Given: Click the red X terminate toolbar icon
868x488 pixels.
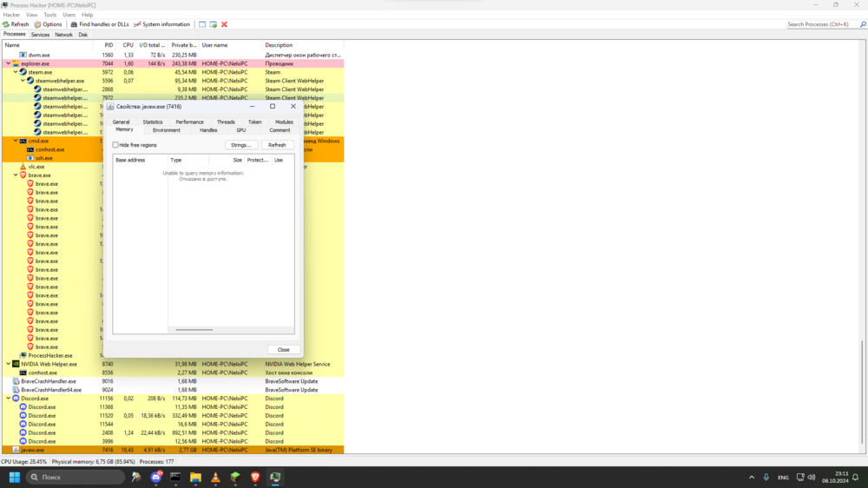Looking at the screenshot, I should tap(224, 24).
